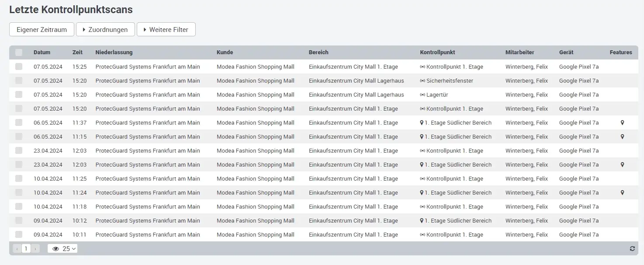Image resolution: width=644 pixels, height=265 pixels.
Task: Go to next page arrow in pagination
Action: pyautogui.click(x=35, y=249)
